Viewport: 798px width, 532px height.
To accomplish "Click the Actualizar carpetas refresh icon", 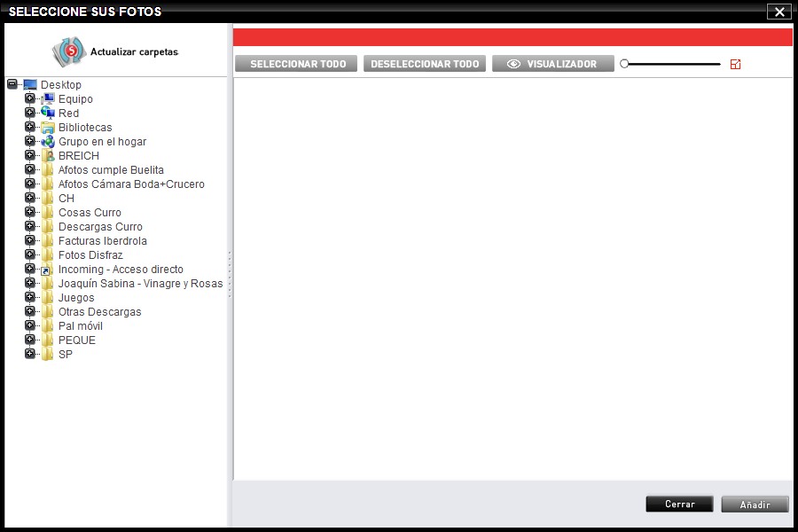I will 69,51.
